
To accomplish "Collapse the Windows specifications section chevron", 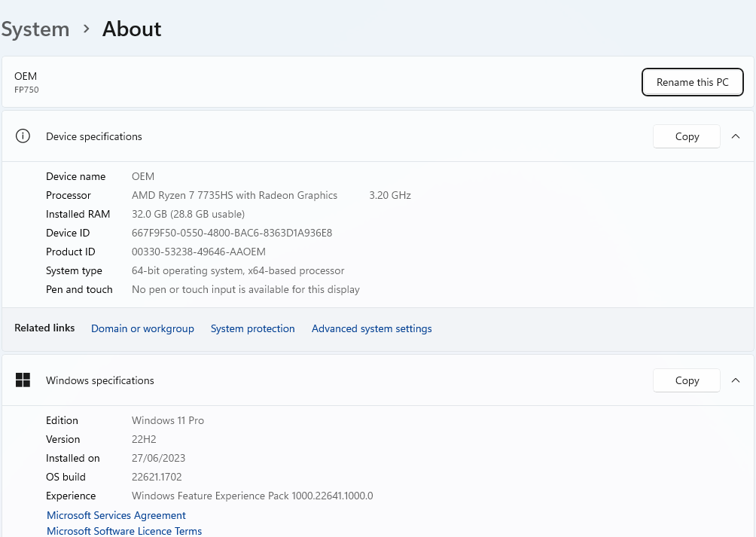I will [x=735, y=380].
